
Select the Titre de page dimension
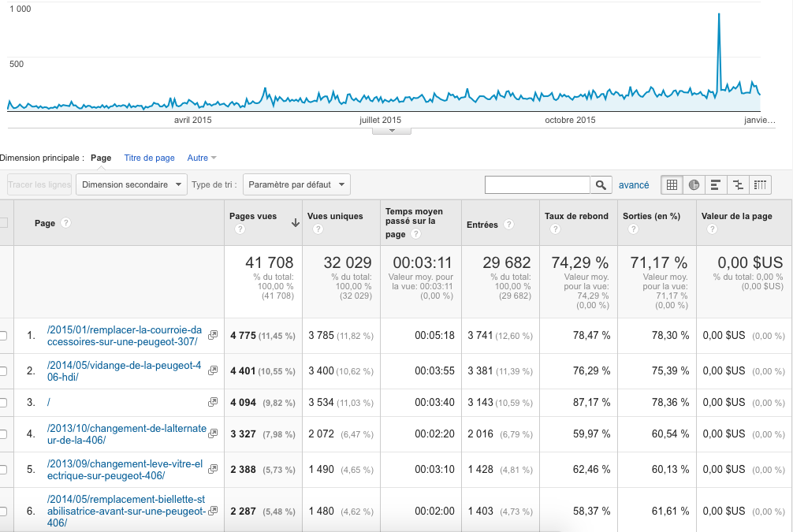(x=149, y=158)
